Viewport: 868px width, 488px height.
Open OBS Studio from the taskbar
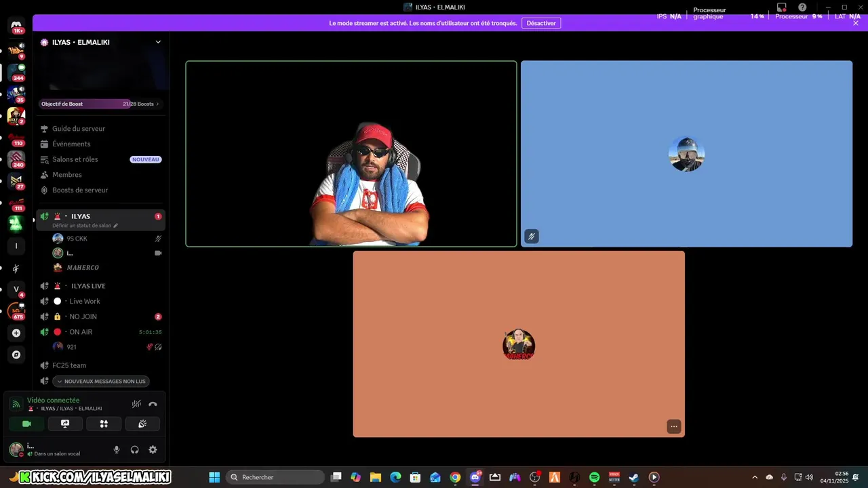pyautogui.click(x=535, y=477)
